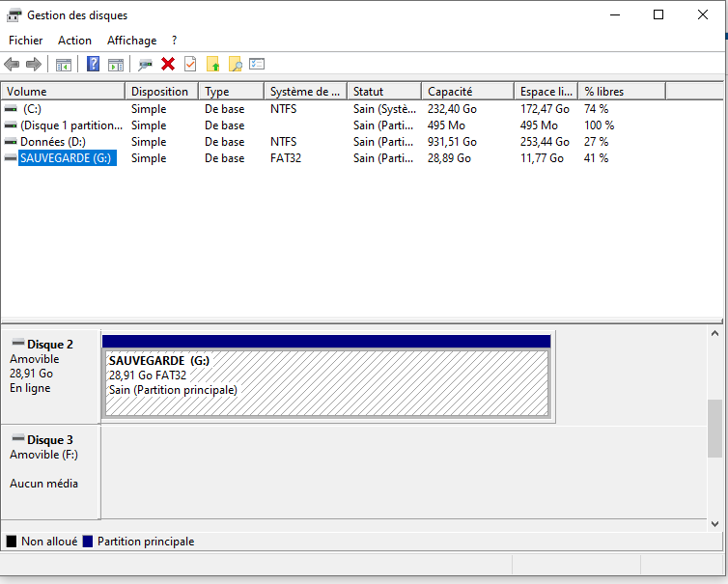
Task: Click the 74 % free cell
Action: (x=596, y=109)
